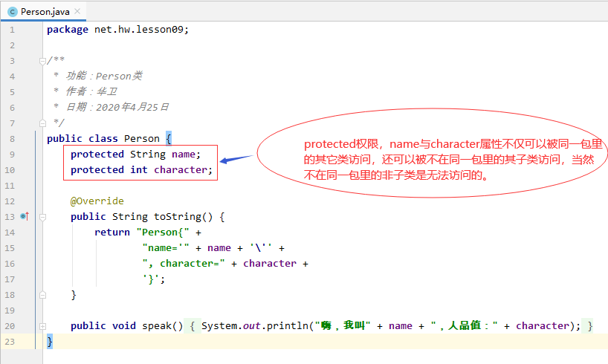Viewport: 608px width, 364px height.
Task: Click the field name on line 9
Action: [184, 155]
